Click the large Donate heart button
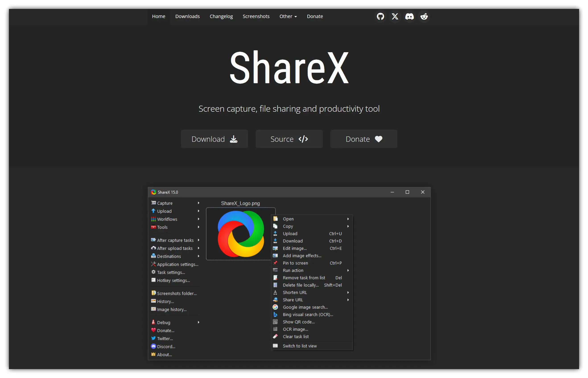Screen dimensions: 588x378 364,139
